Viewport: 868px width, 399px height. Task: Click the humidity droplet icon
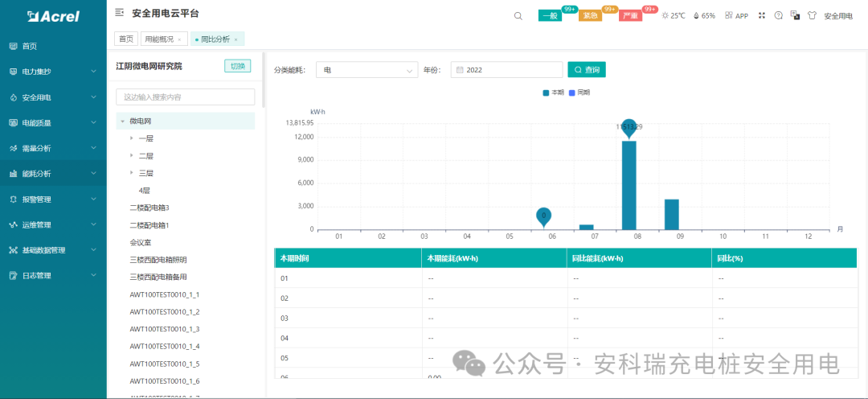(696, 15)
